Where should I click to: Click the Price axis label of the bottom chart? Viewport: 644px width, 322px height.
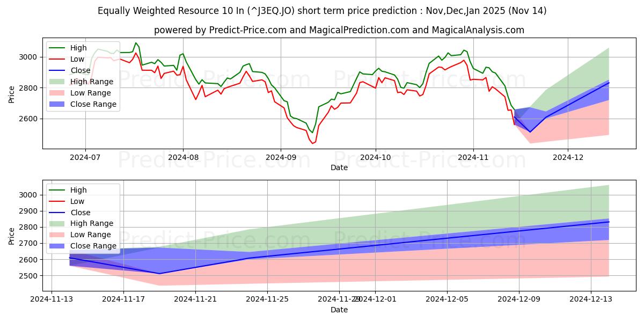click(x=12, y=235)
